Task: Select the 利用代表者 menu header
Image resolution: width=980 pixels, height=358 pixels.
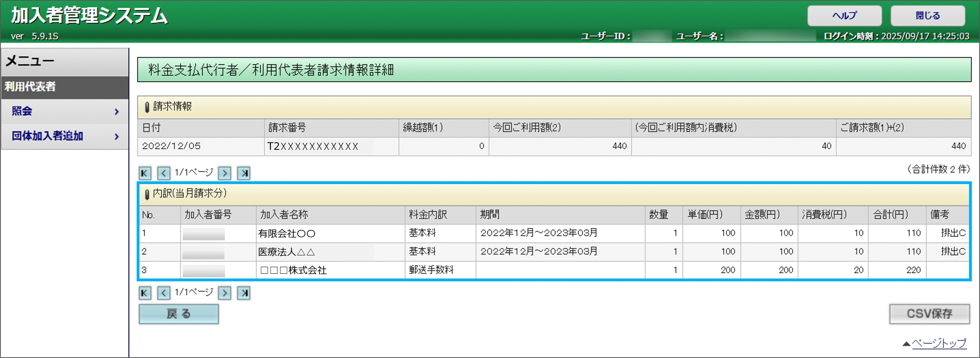Action: coord(31,87)
